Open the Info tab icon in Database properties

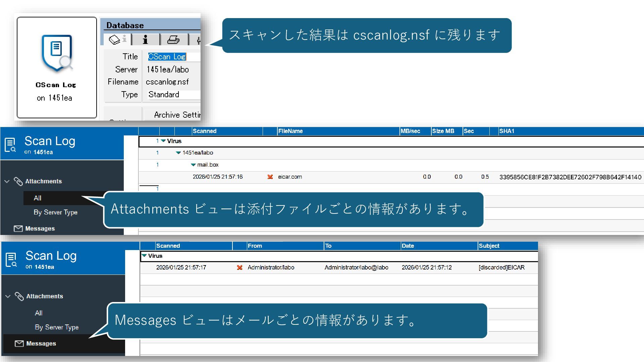click(x=145, y=40)
